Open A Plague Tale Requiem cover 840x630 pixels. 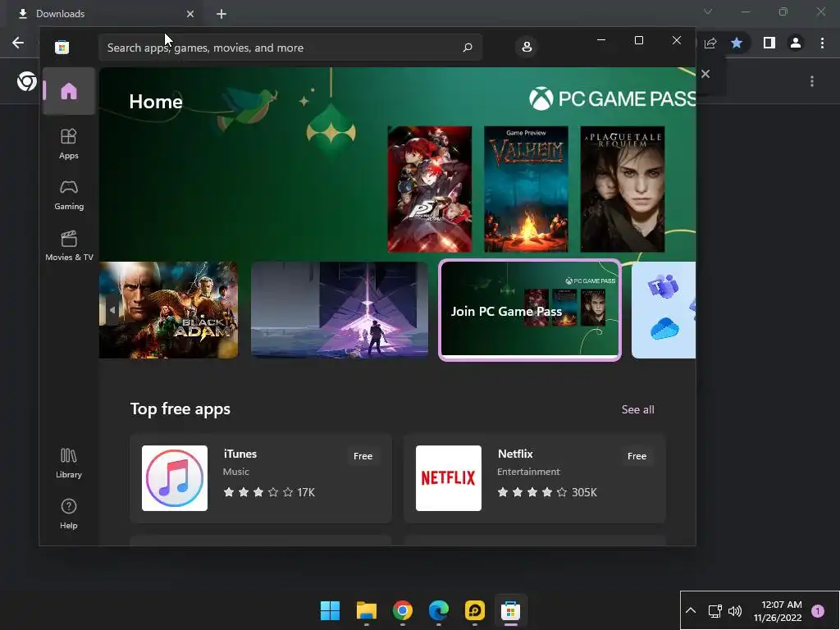click(623, 189)
